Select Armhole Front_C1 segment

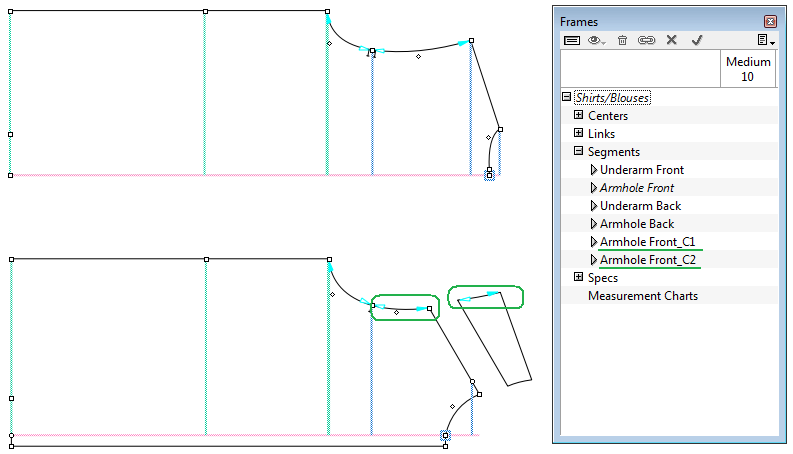(646, 242)
